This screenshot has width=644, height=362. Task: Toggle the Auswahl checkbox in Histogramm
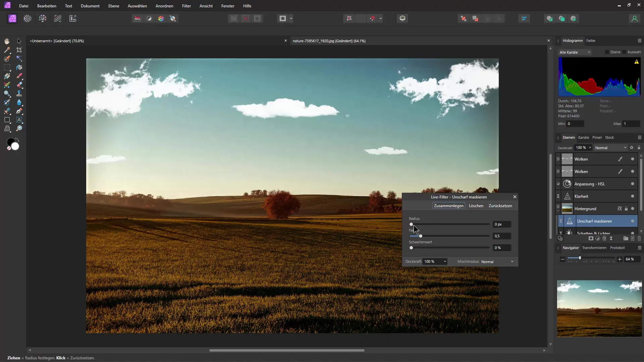coord(624,52)
